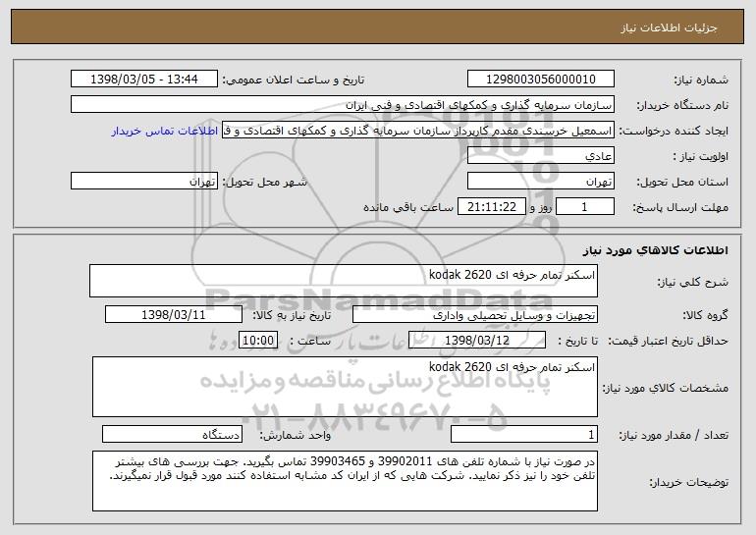Click the واحد شمارش label
This screenshot has height=535, width=756.
[x=296, y=435]
